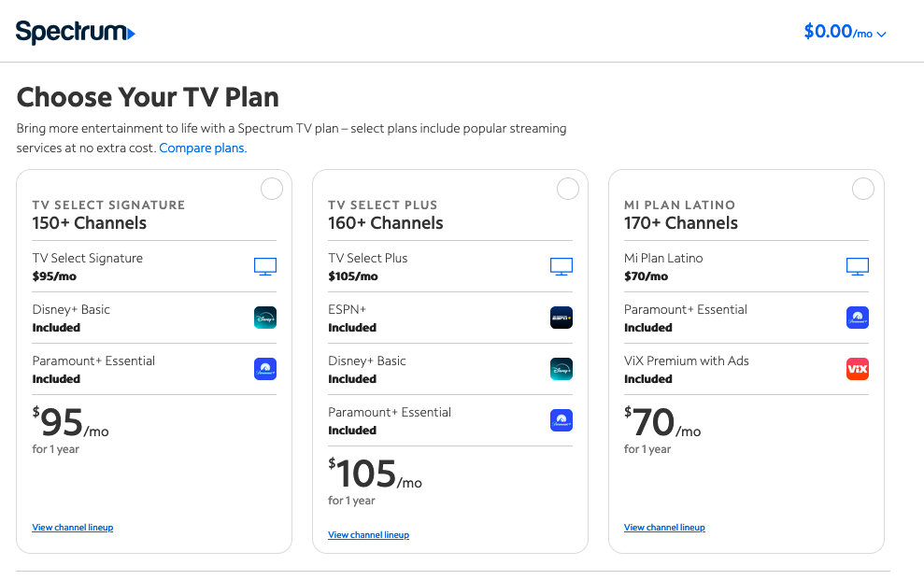
Task: Click the Disney+ icon in TV Select Signature card
Action: pos(265,318)
